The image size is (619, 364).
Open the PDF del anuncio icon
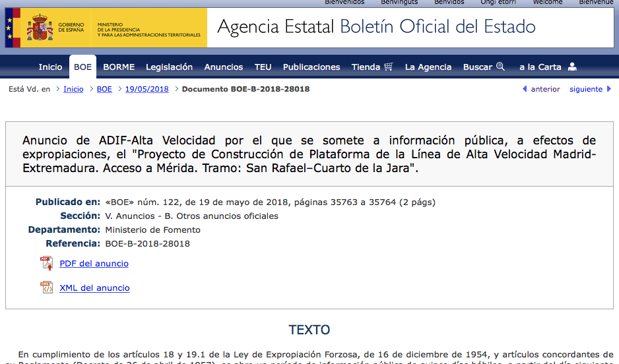47,263
